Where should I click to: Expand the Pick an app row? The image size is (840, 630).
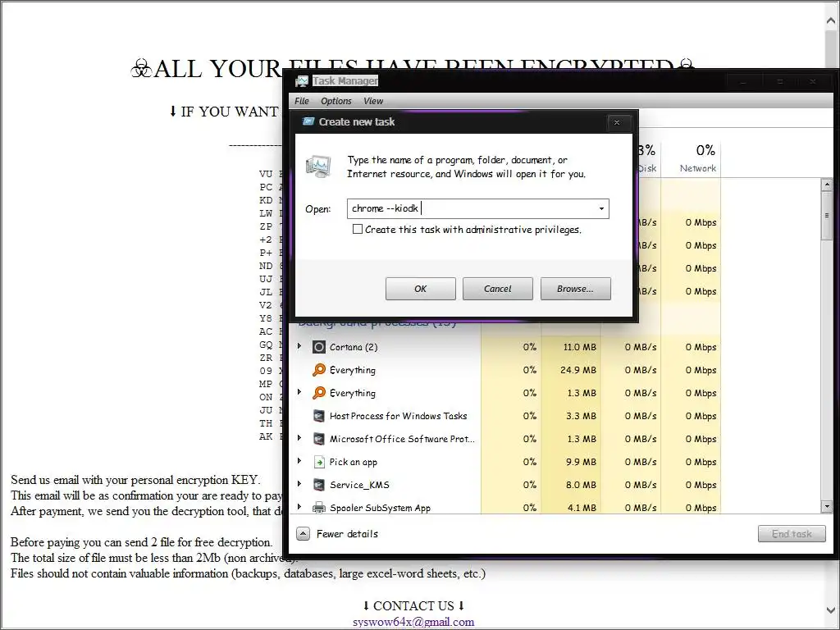[x=299, y=461]
